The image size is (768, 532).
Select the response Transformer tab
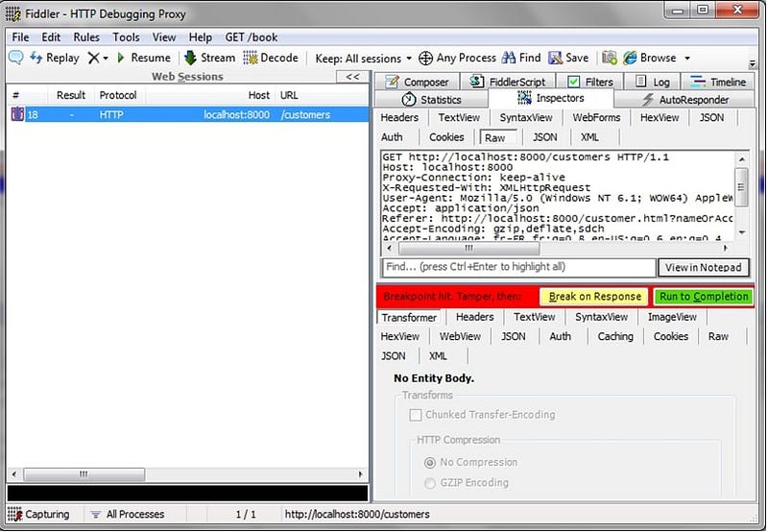[x=409, y=318]
